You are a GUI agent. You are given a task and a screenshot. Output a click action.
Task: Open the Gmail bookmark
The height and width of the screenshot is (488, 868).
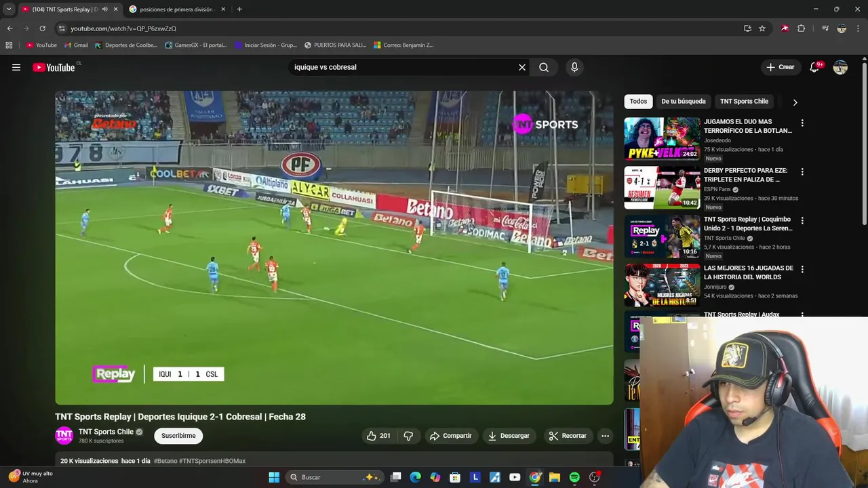pyautogui.click(x=76, y=45)
